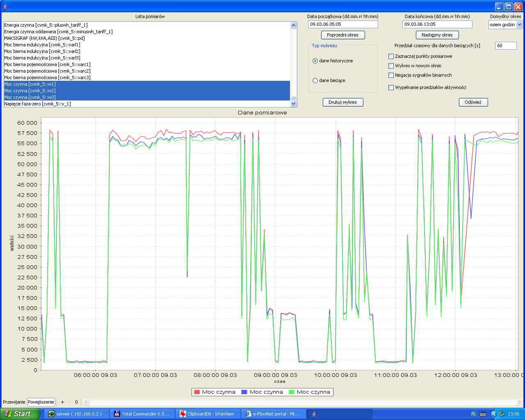Select 'Moc czynna [cvmk_5::w2]' row
This screenshot has height=420, width=525.
tap(147, 91)
